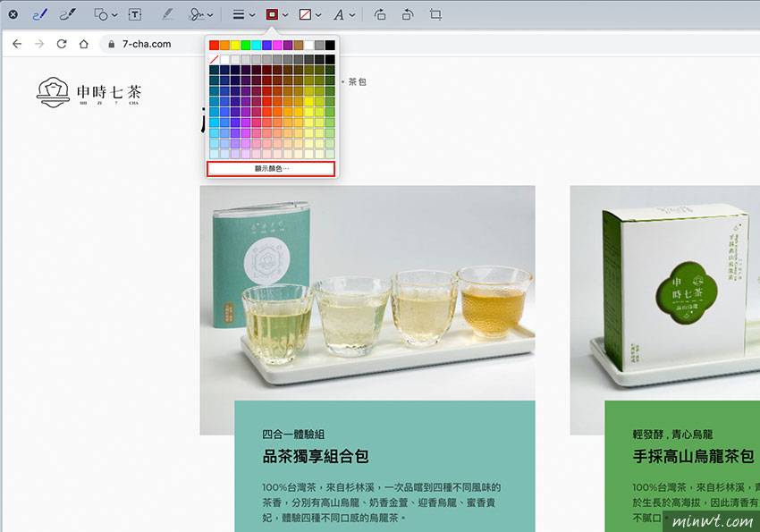Navigate back using the browser back arrow
The width and height of the screenshot is (760, 532).
[18, 43]
